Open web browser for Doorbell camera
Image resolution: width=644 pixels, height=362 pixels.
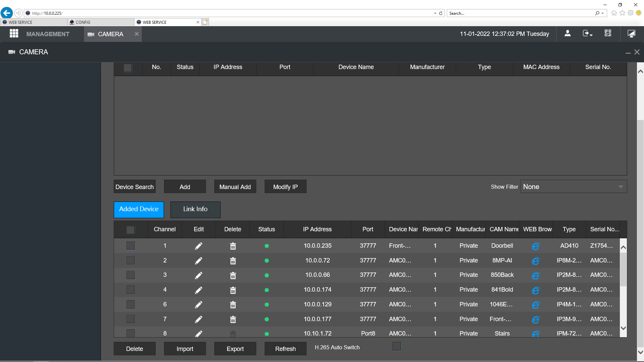tap(536, 246)
